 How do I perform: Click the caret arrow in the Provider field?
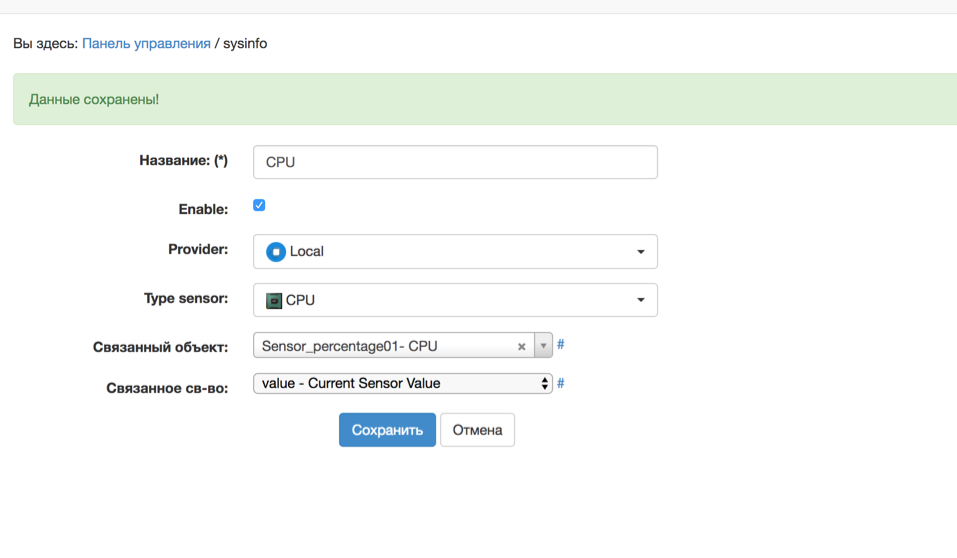(641, 252)
